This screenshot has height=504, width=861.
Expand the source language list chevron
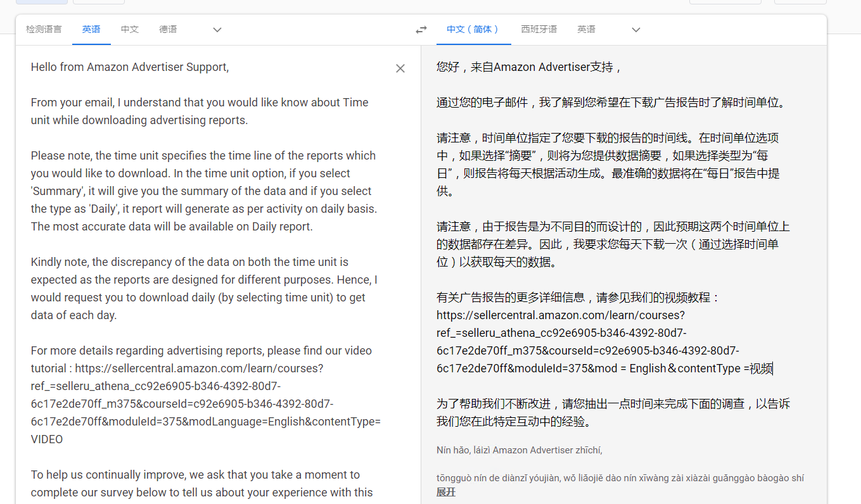pos(217,30)
